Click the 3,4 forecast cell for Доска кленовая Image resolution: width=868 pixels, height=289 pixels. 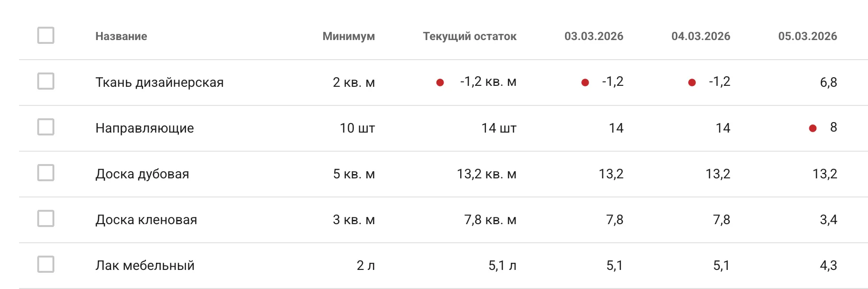[829, 219]
